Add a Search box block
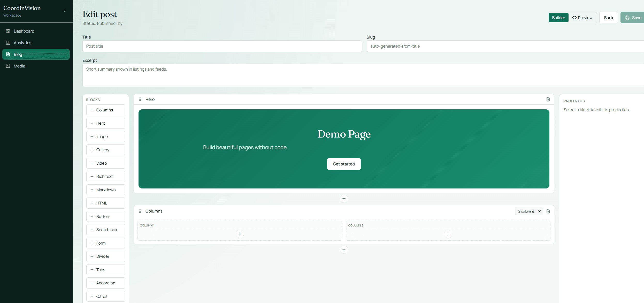Screen dimensions: 644x303 (106, 230)
